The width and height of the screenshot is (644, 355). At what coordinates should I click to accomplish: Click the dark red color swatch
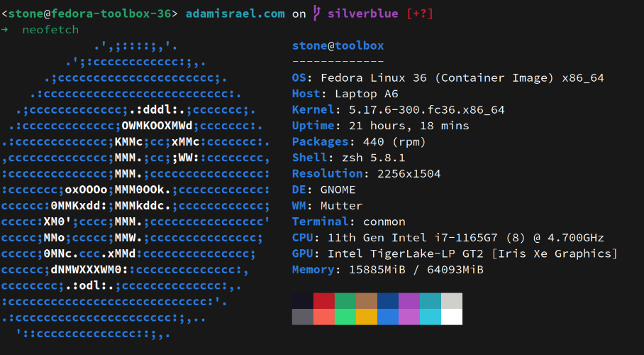click(x=324, y=301)
